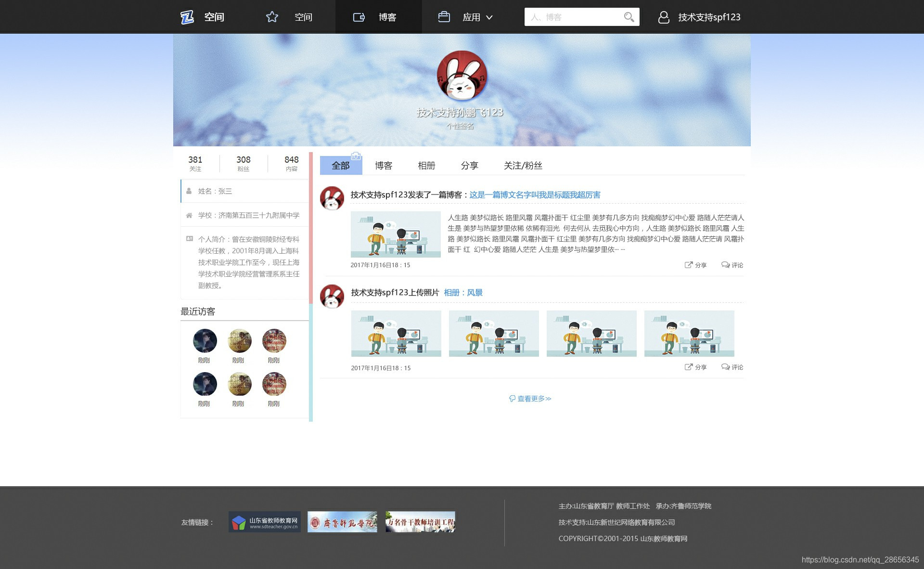Click the 山东省教师教育网 friend link banner
This screenshot has width=924, height=569.
coord(265,522)
